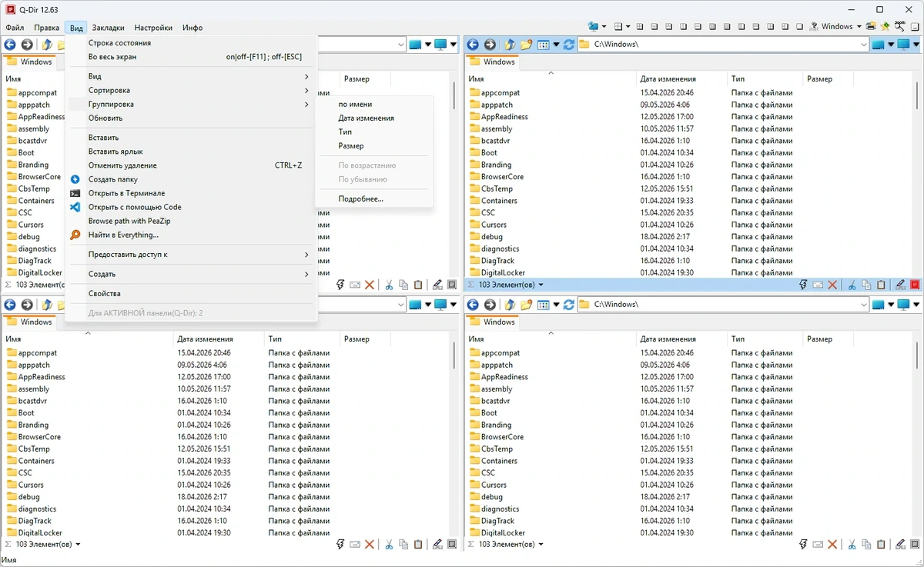Expand Предоставить доступ к submenu

tap(192, 254)
